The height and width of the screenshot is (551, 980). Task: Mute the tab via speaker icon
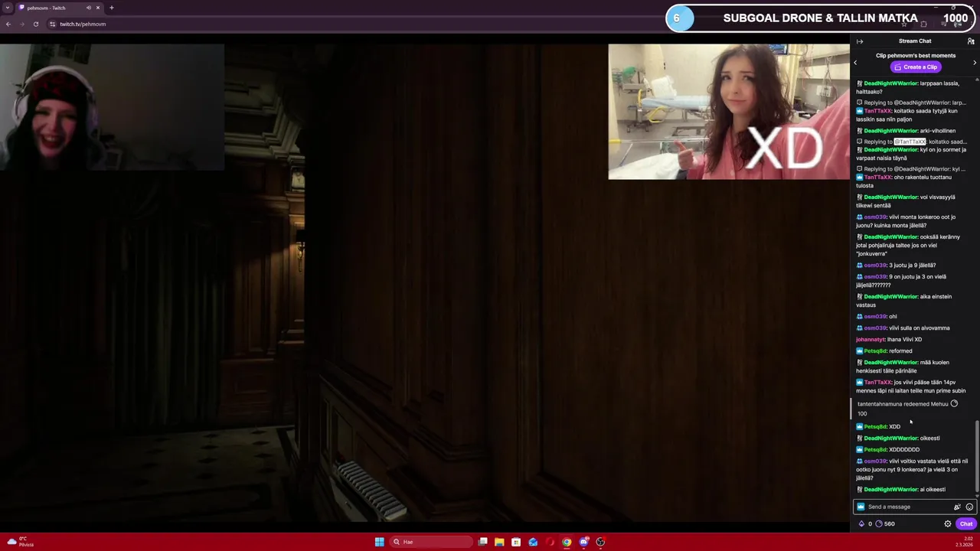[x=89, y=8]
